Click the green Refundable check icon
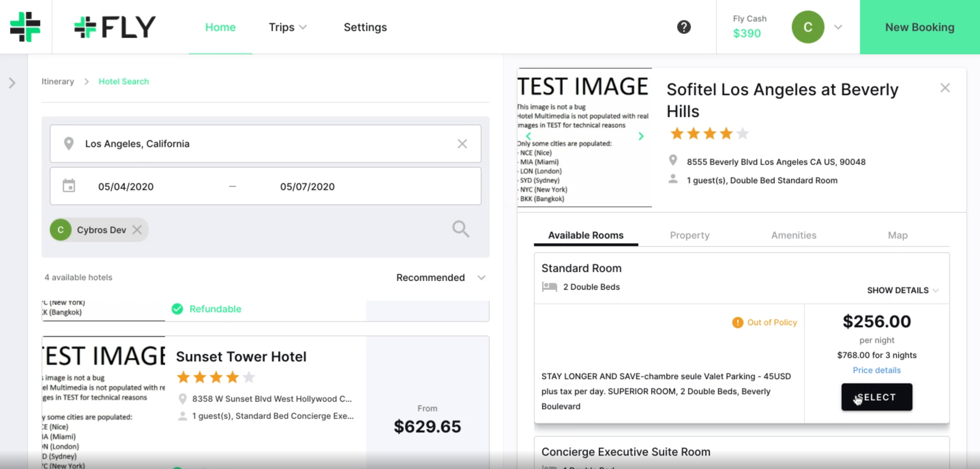The width and height of the screenshot is (980, 469). click(177, 309)
